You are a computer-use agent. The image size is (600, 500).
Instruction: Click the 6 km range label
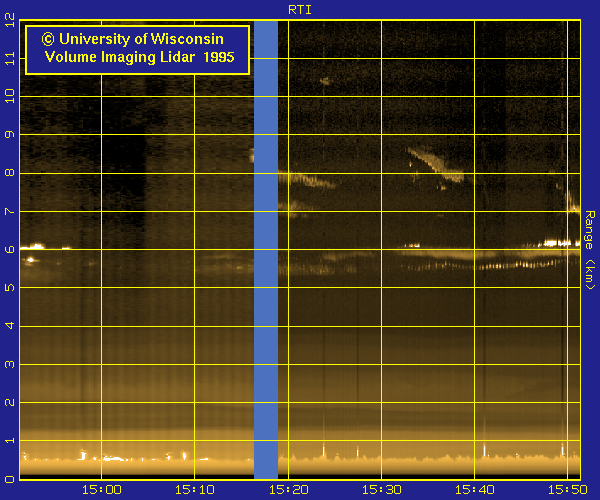10,249
